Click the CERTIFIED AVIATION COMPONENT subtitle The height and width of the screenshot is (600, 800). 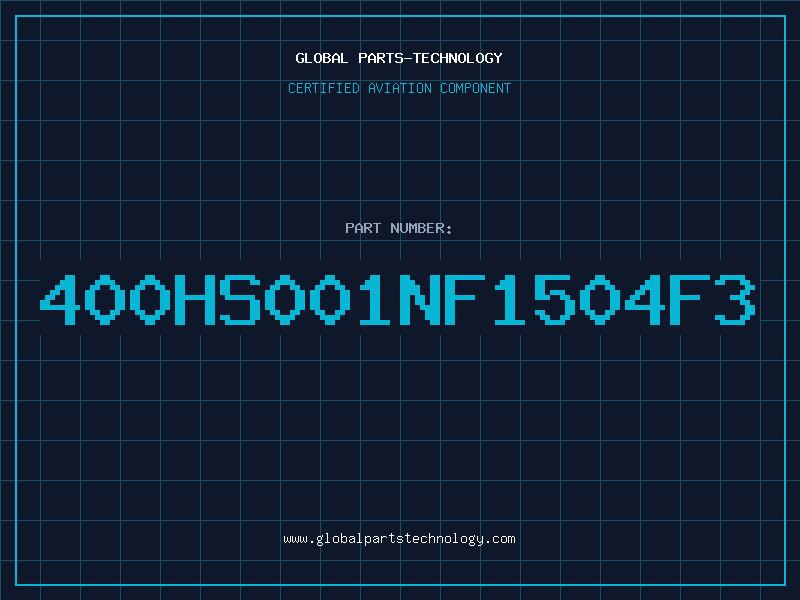[399, 88]
